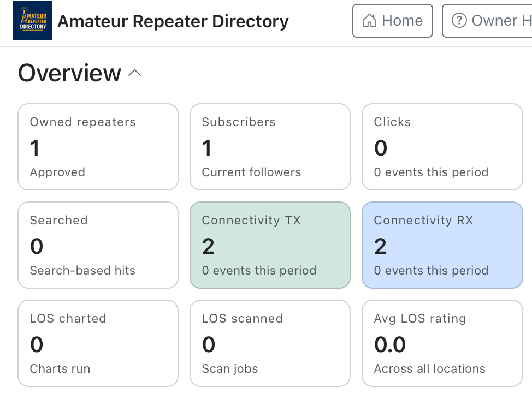Open the Home page button
Viewport: 532px width, 399px height.
pyautogui.click(x=393, y=21)
